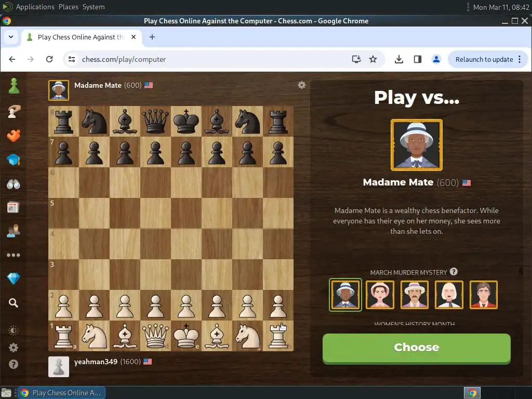Open the Play pawn icon in sidebar
Image resolution: width=532 pixels, height=399 pixels.
[x=14, y=86]
